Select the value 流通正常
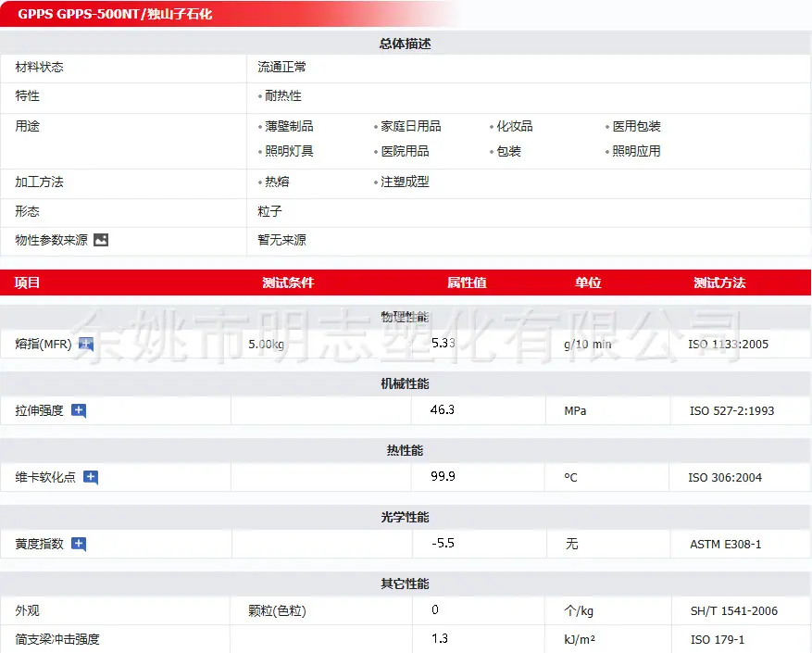812x653 pixels. pos(281,68)
